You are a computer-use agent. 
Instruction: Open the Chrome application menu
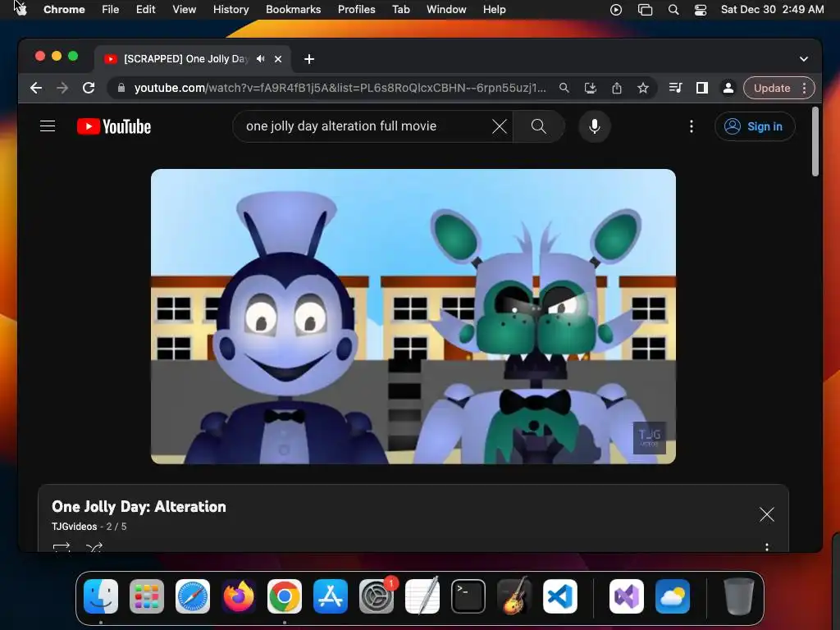tap(64, 10)
